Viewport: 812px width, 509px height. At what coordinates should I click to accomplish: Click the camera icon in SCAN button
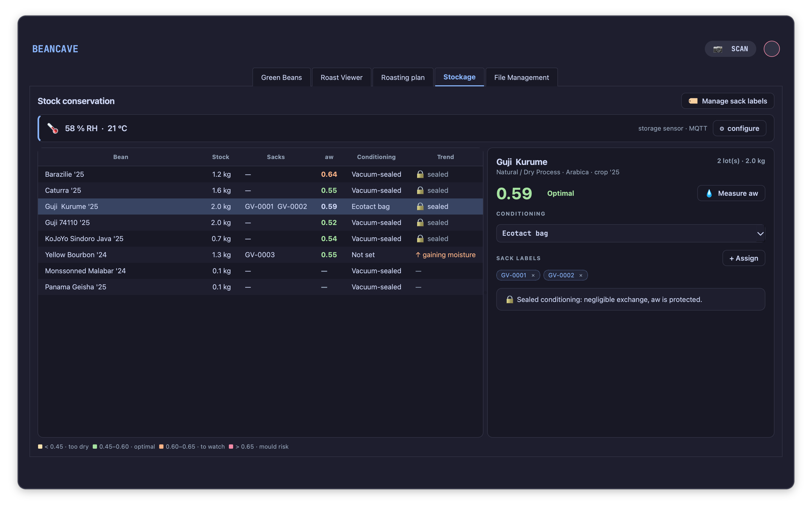(717, 49)
